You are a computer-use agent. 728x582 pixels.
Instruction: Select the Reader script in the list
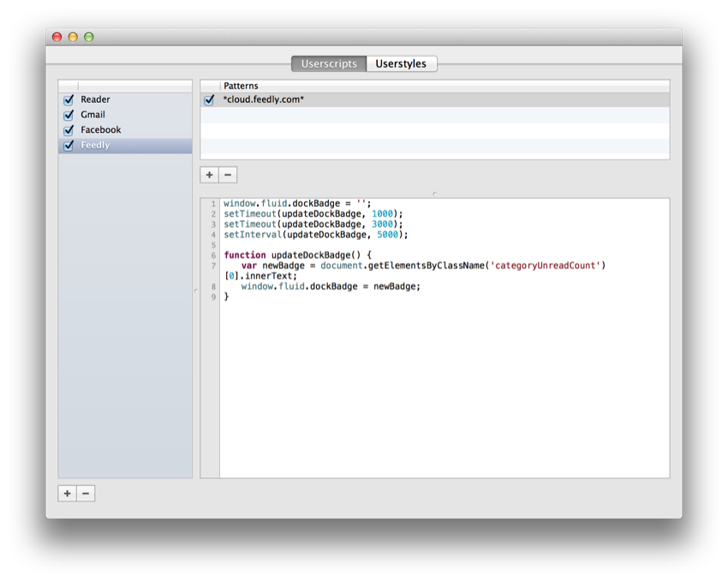[125, 99]
